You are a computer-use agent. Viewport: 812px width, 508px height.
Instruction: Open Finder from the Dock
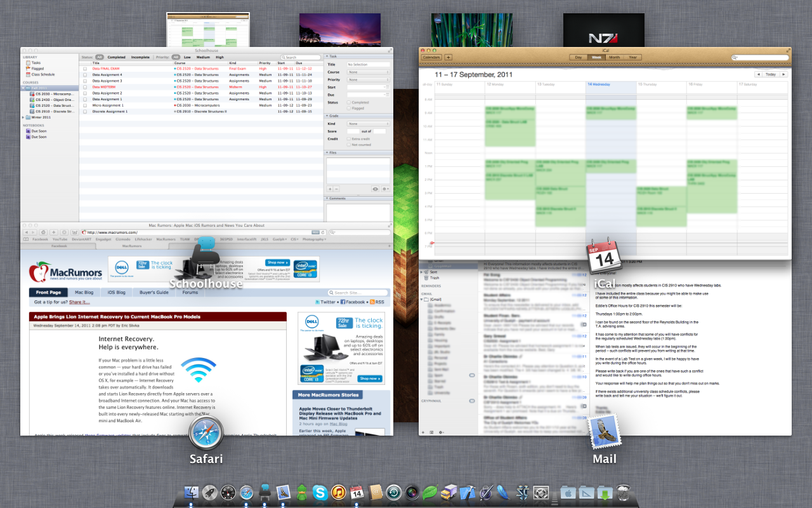191,492
